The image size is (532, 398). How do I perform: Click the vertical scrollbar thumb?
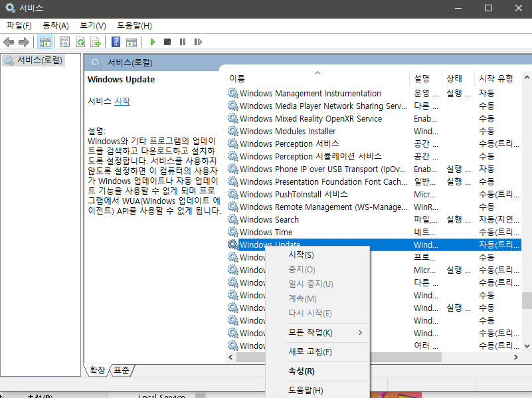[527, 300]
